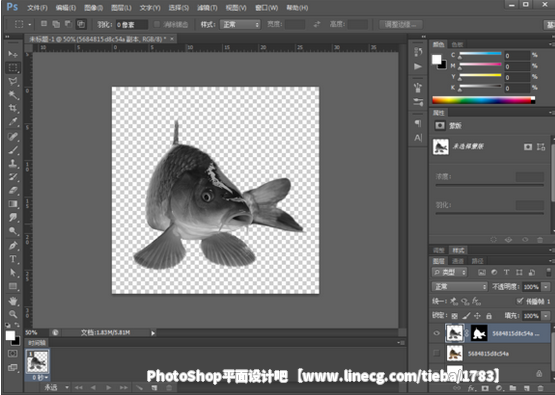Select the Dodge tool

pos(13,231)
